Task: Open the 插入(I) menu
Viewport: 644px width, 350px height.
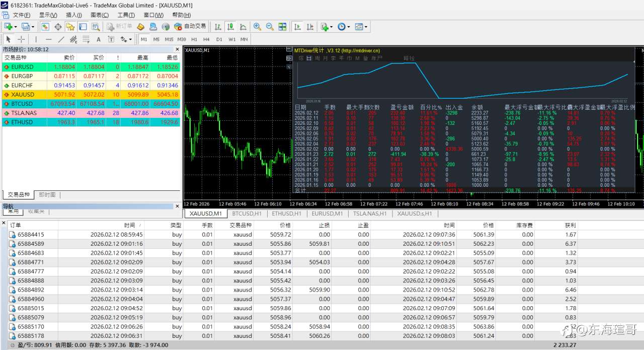Action: tap(74, 15)
